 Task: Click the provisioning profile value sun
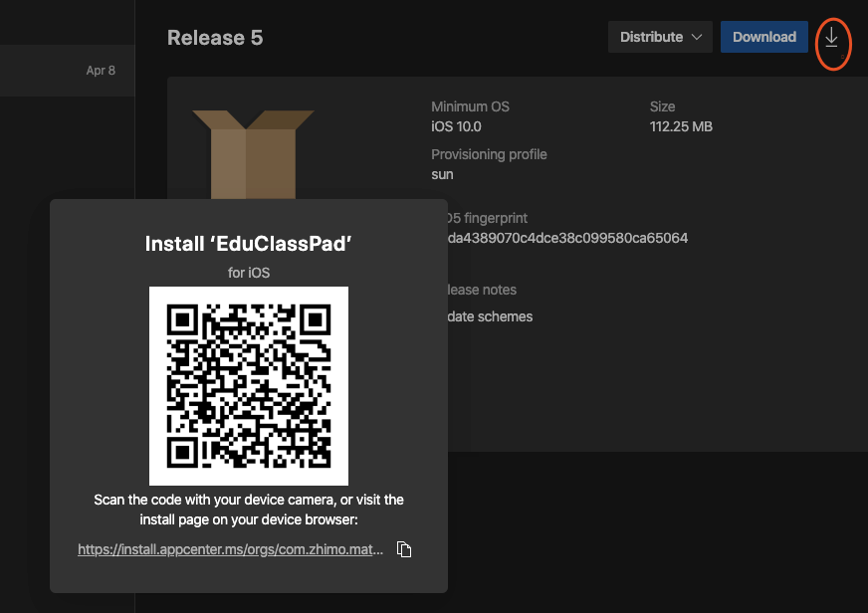click(x=442, y=174)
